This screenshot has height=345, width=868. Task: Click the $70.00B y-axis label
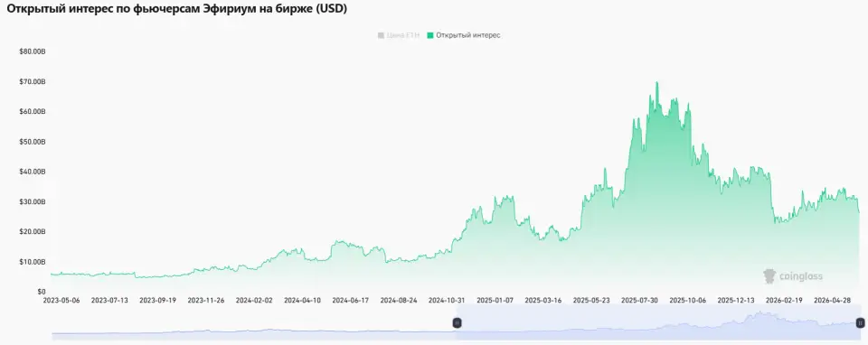[33, 82]
